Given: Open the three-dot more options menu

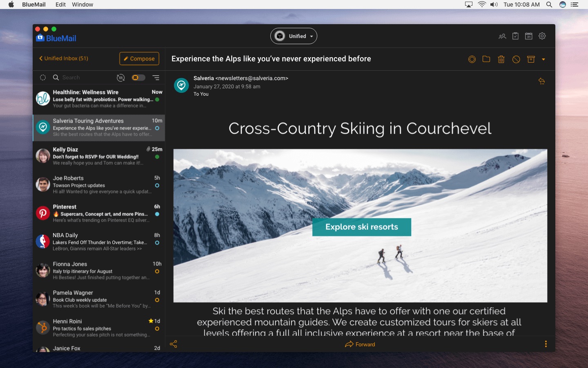Looking at the screenshot, I should pyautogui.click(x=546, y=344).
